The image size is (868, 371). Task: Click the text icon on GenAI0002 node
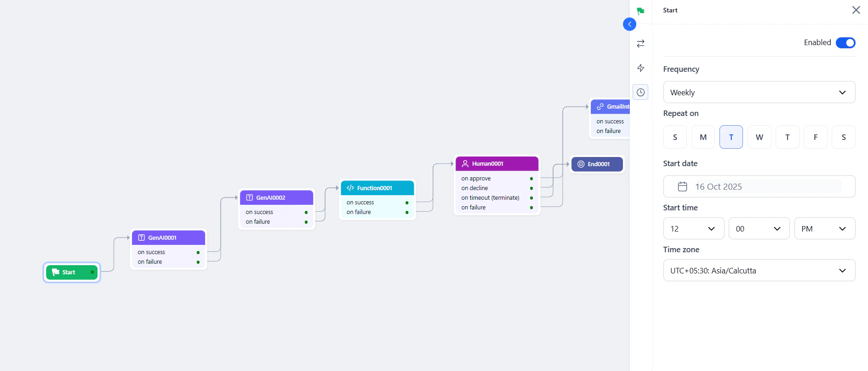click(249, 197)
